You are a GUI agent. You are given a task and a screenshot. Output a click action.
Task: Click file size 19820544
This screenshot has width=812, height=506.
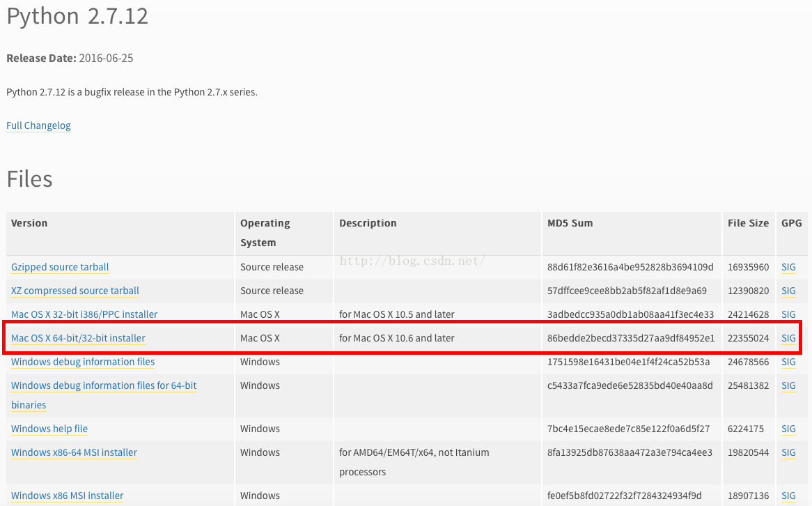(x=749, y=452)
